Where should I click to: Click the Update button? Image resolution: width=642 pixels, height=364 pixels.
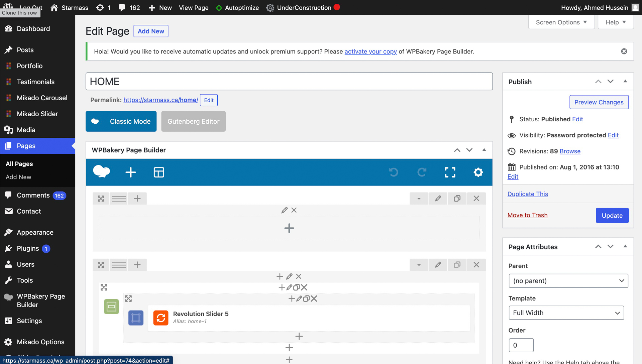(x=612, y=216)
